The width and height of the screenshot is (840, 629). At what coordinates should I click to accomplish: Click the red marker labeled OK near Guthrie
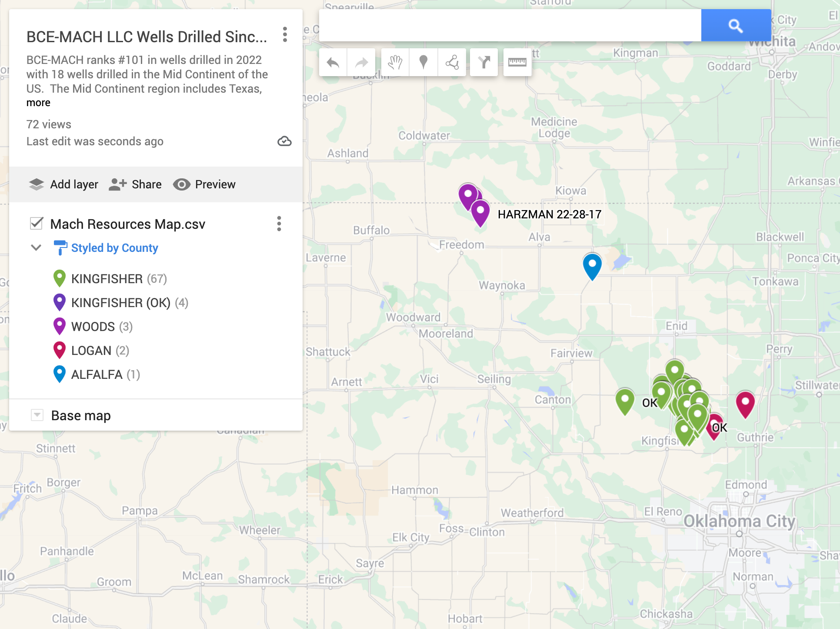tap(714, 427)
